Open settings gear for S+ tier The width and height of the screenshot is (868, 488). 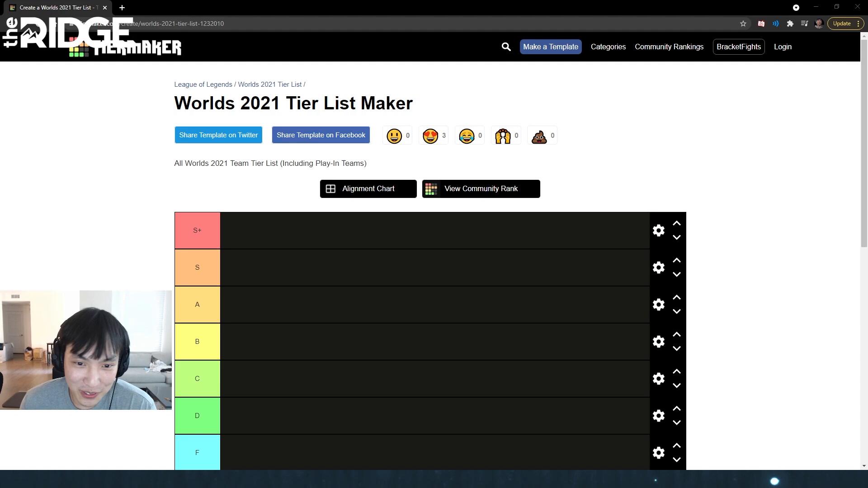(x=659, y=230)
